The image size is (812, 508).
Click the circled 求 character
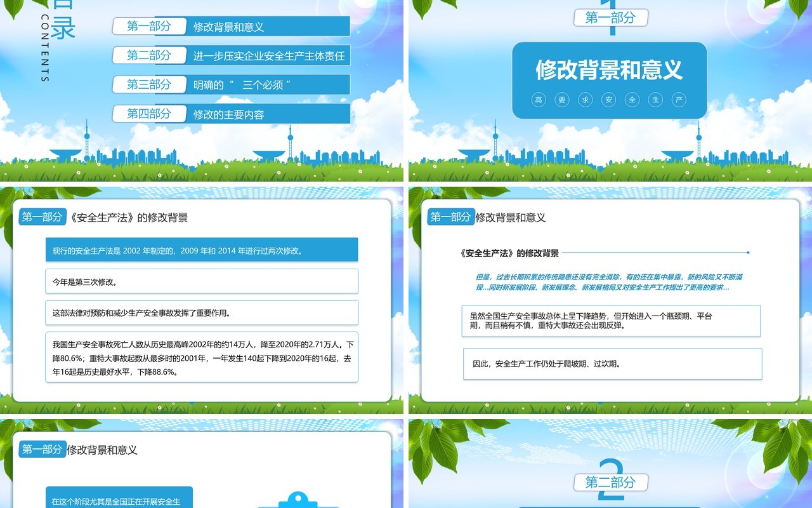click(586, 100)
